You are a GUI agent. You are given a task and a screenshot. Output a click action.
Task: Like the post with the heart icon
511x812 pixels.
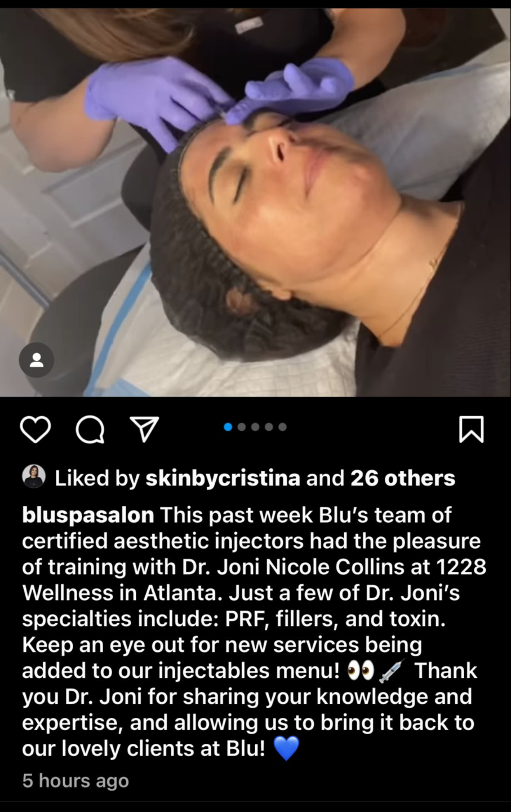(35, 430)
